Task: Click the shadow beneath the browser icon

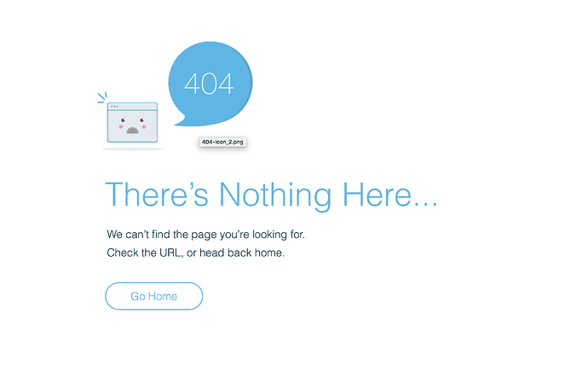Action: pyautogui.click(x=132, y=149)
